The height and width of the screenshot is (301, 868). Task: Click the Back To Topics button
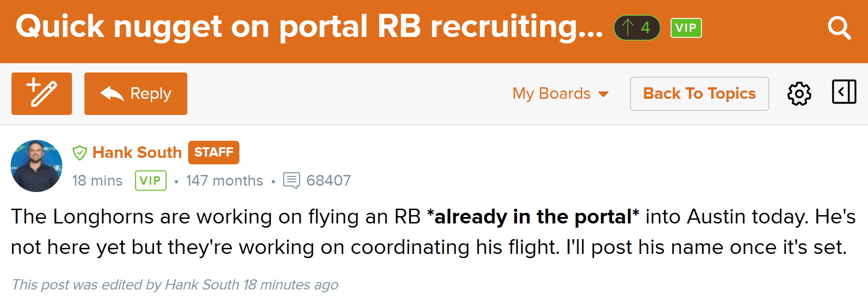pyautogui.click(x=699, y=94)
